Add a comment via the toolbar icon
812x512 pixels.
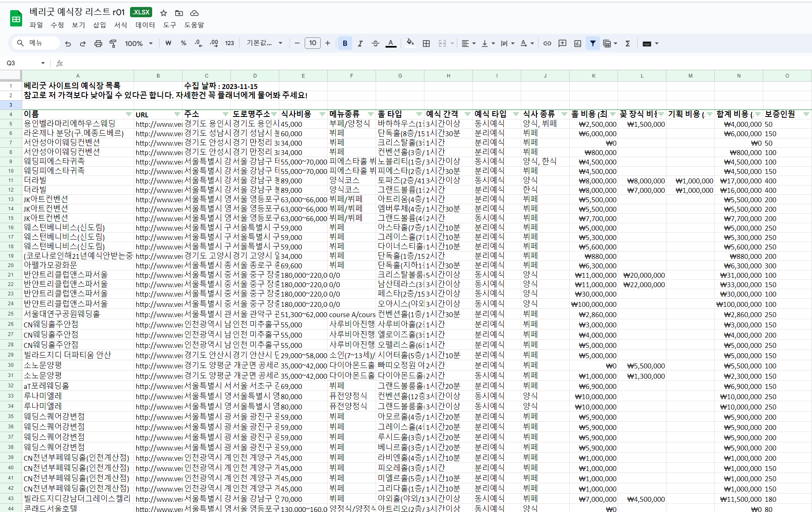pyautogui.click(x=562, y=43)
